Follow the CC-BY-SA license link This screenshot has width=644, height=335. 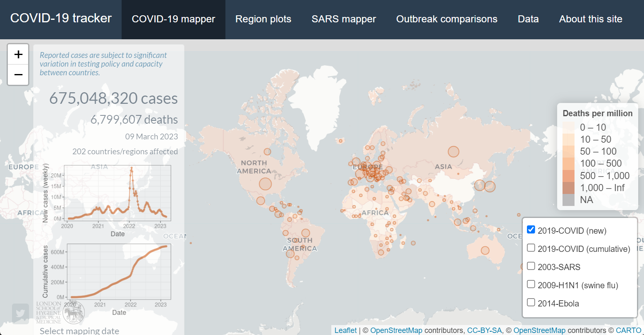pyautogui.click(x=484, y=330)
